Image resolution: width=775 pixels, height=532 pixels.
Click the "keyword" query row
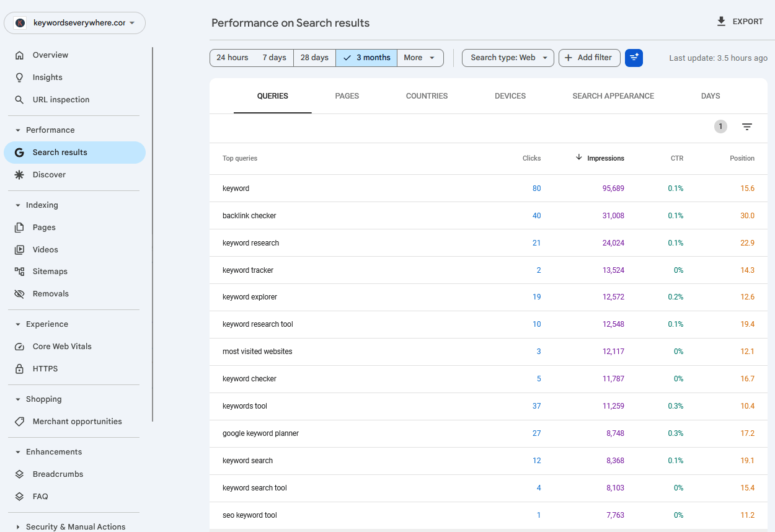(489, 188)
